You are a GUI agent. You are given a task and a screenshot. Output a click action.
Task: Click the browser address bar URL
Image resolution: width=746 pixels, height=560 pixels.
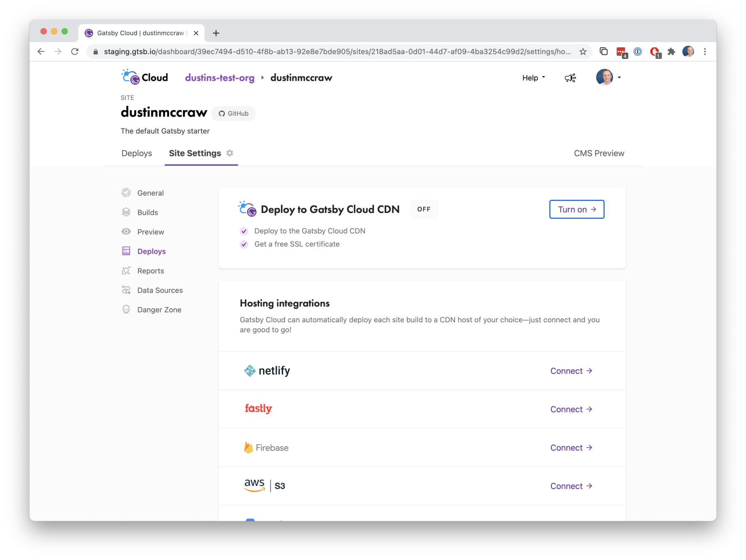337,51
